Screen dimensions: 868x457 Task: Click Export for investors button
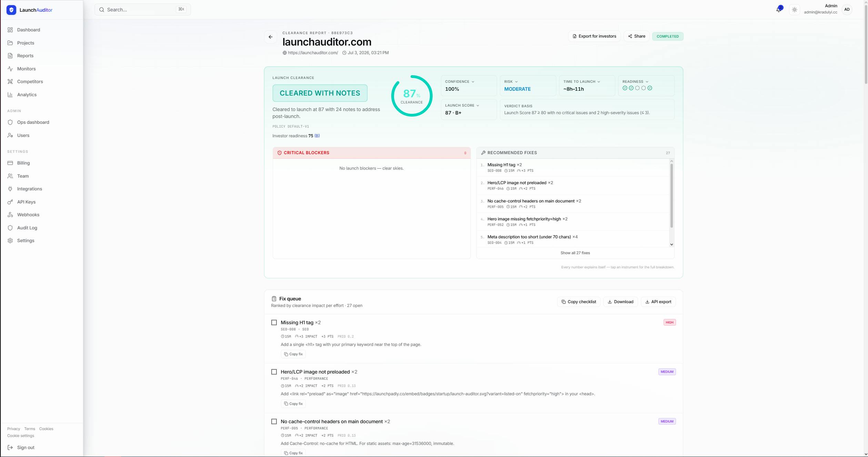coord(594,36)
